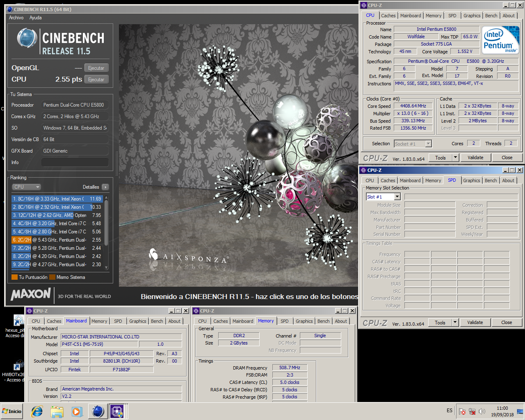Open Bench tab in bottom Memory CPU-Z window
The image size is (525, 420).
pyautogui.click(x=324, y=321)
